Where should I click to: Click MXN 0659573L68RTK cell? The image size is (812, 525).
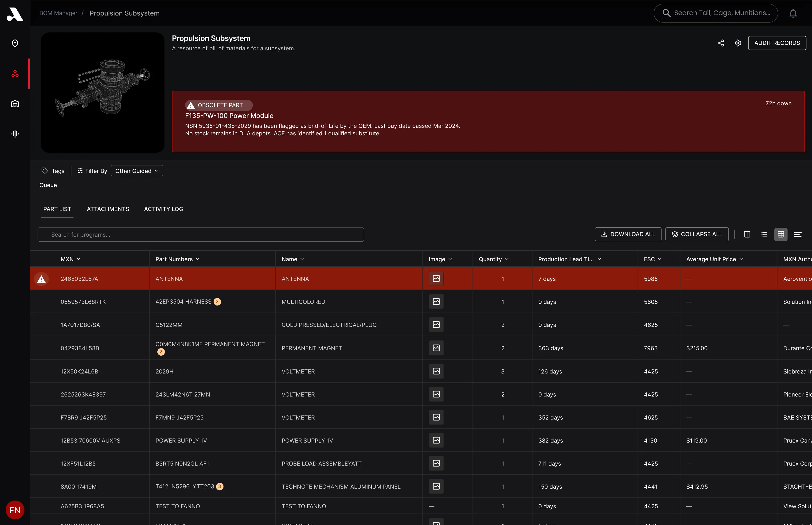pyautogui.click(x=83, y=302)
